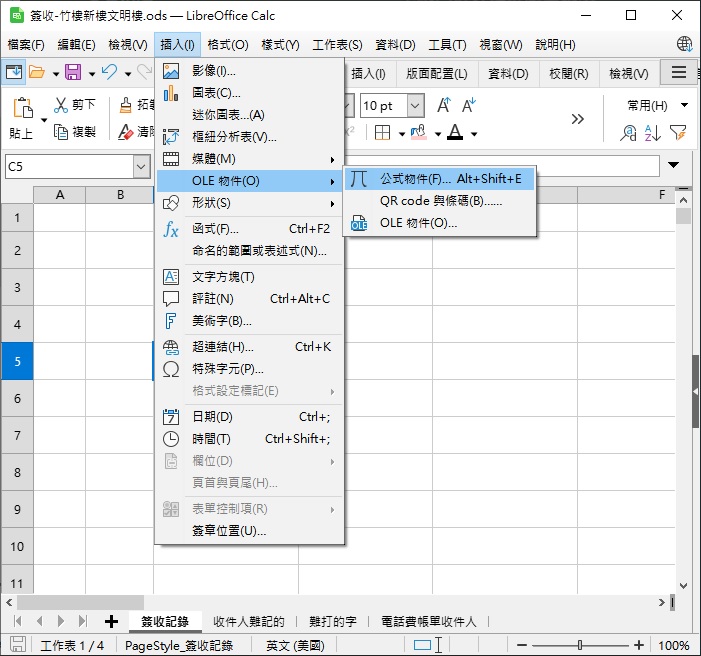Click the Text Box icon in menu
Viewport: 701px width, 656px height.
[x=171, y=277]
